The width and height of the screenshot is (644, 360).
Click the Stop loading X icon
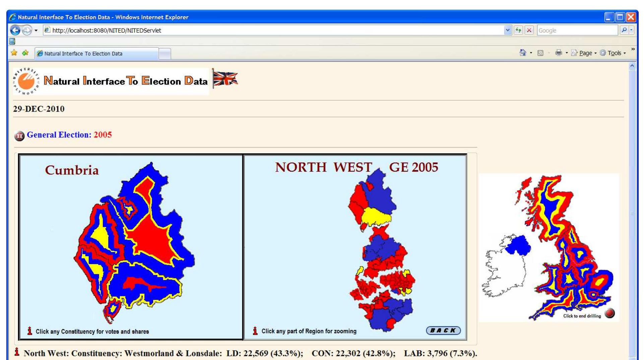[x=529, y=30]
